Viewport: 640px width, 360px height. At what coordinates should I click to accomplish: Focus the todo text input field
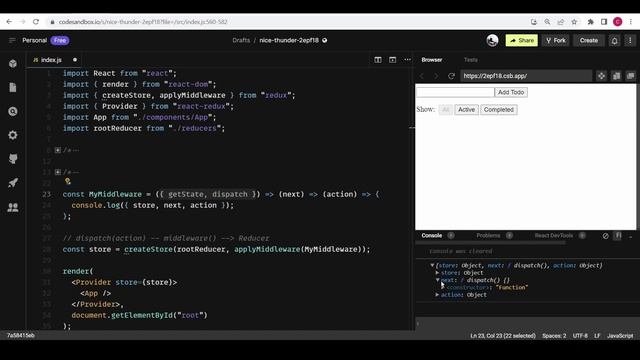click(x=455, y=92)
